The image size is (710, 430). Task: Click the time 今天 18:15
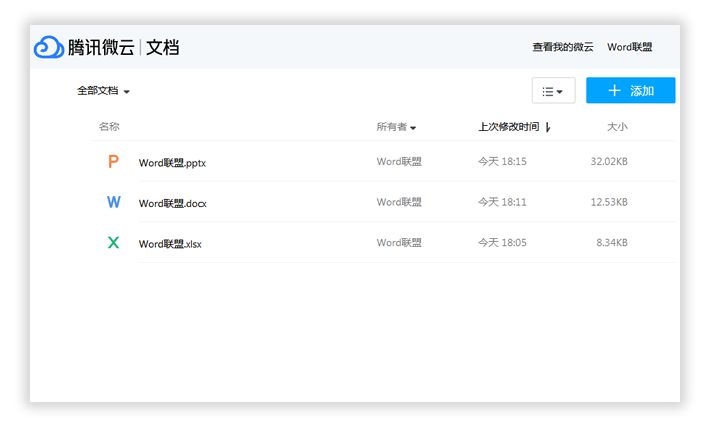click(x=502, y=162)
